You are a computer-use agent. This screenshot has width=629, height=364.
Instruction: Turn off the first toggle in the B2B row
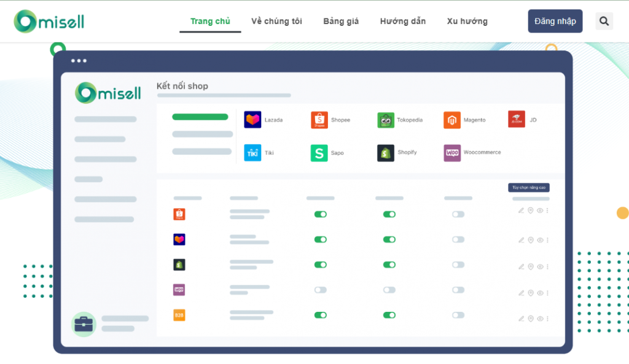pyautogui.click(x=321, y=315)
